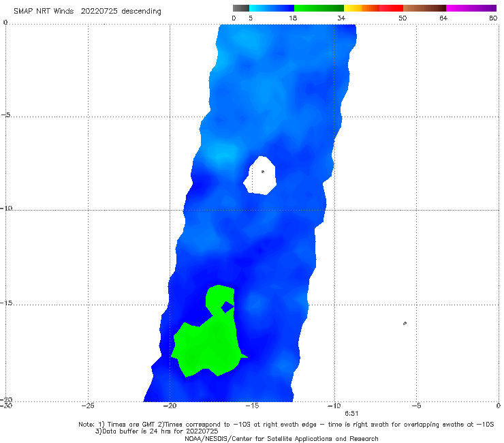Viewport: 504px width, 443px height.
Task: Select the magenta-purple segment of the color scale
Action: point(471,8)
